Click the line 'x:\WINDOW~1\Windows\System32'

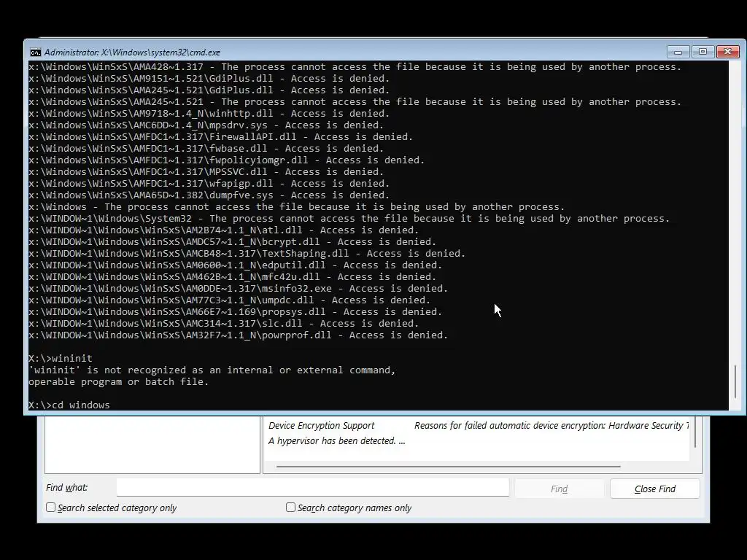pyautogui.click(x=349, y=218)
